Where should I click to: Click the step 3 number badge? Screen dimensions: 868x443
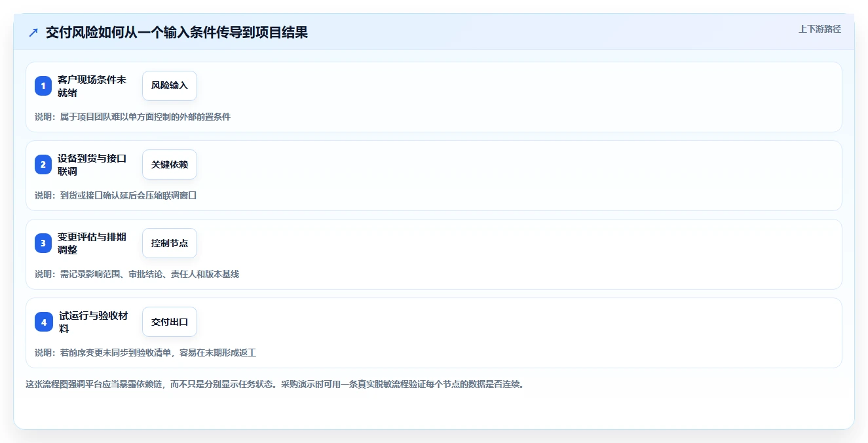[x=43, y=243]
